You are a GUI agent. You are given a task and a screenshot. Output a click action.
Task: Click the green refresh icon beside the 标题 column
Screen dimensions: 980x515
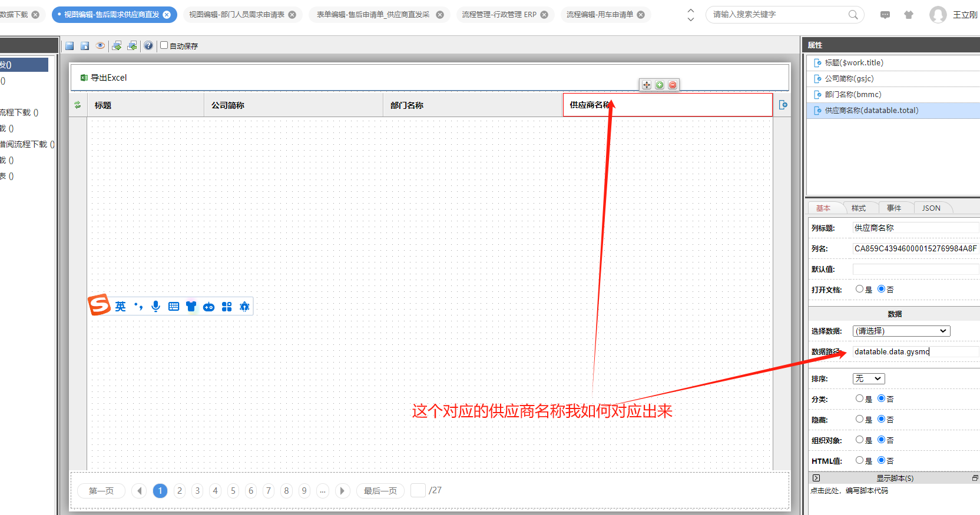pyautogui.click(x=77, y=105)
